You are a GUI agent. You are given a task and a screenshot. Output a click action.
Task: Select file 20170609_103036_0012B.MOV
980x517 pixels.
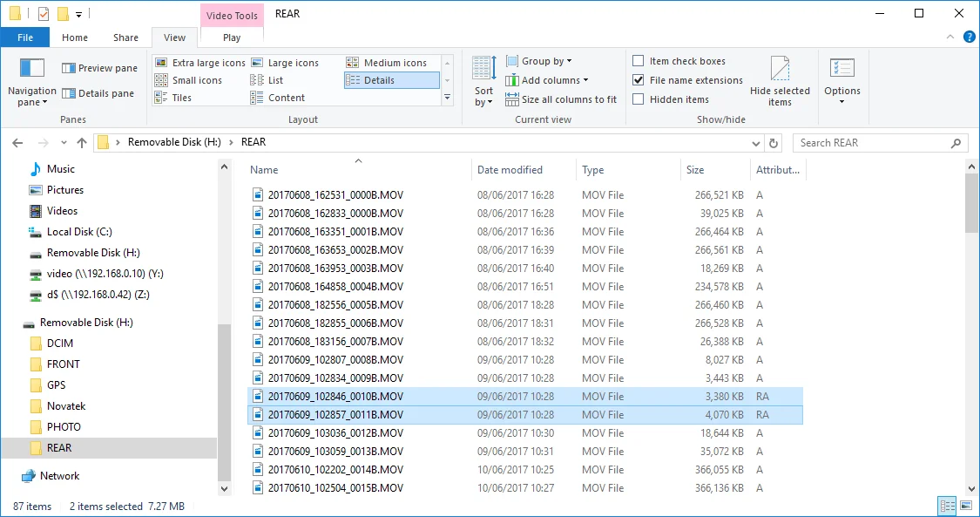click(x=335, y=432)
